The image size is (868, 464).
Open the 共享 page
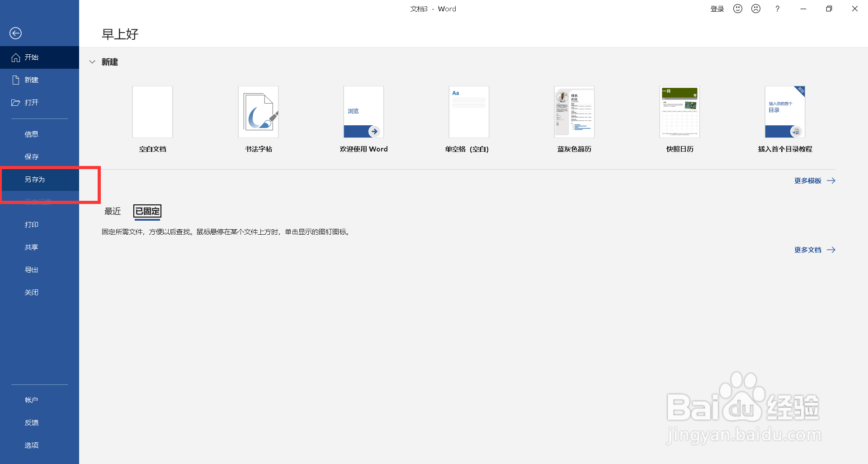[39, 247]
